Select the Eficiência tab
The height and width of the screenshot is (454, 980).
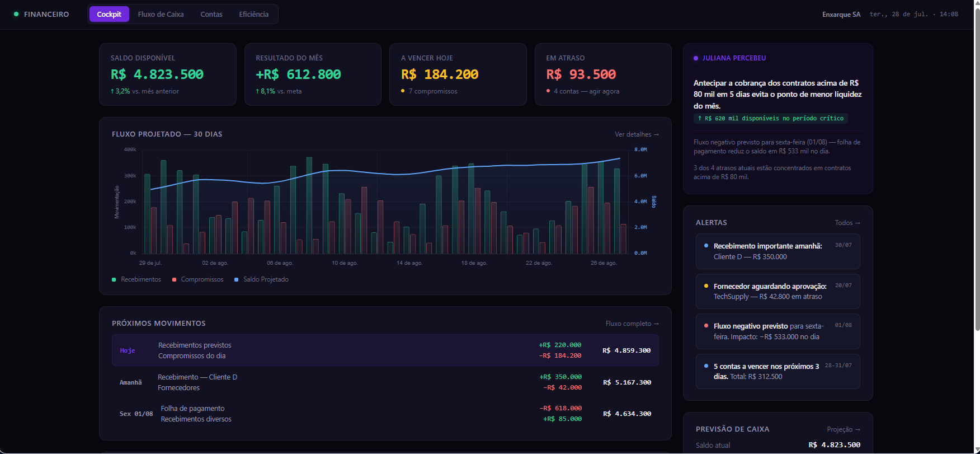coord(254,14)
